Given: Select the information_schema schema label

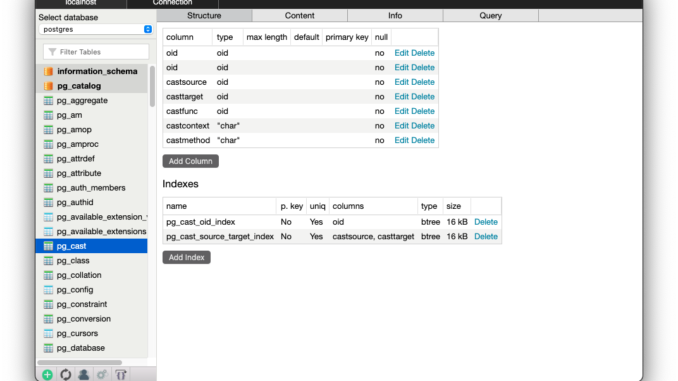Looking at the screenshot, I should pyautogui.click(x=97, y=71).
